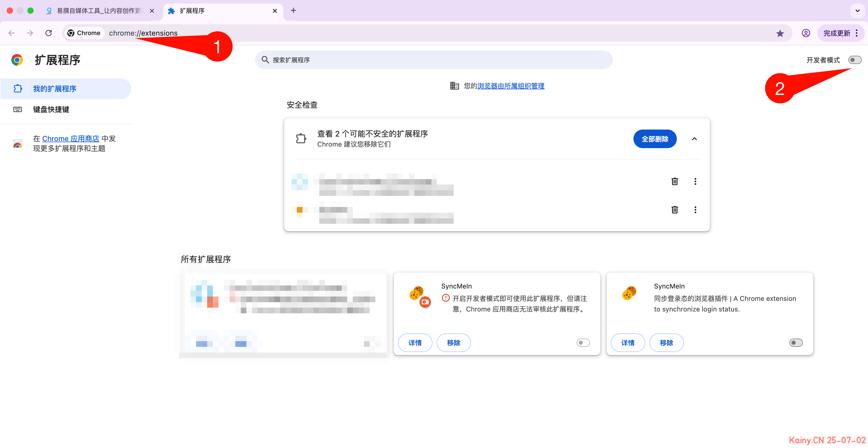The width and height of the screenshot is (868, 448).
Task: Open the browser profile account icon
Action: click(x=806, y=33)
